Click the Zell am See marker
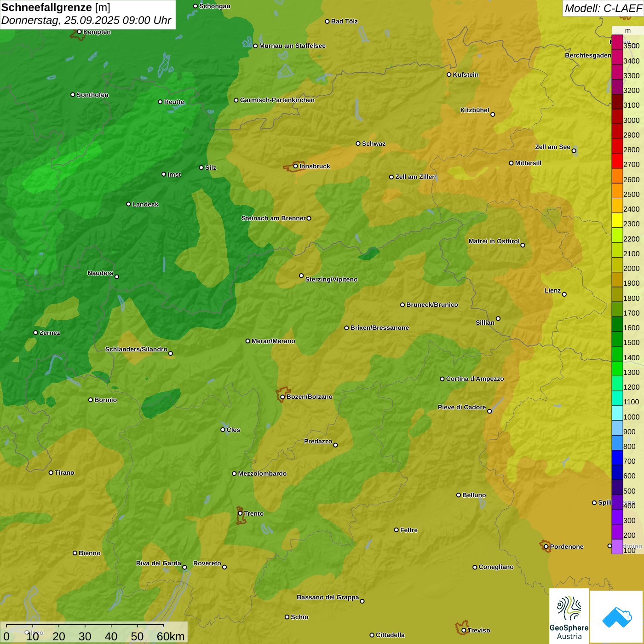This screenshot has width=644, height=644. coord(574,150)
